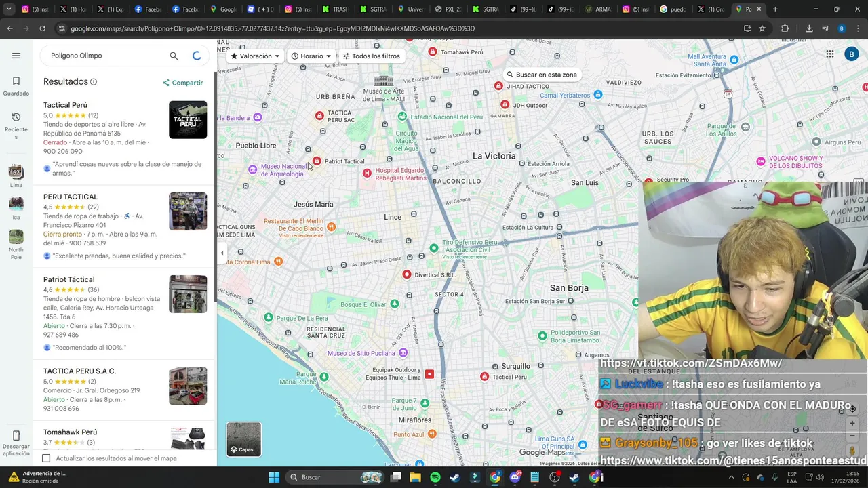The width and height of the screenshot is (868, 488).
Task: Go back with browser arrow
Action: (9, 28)
